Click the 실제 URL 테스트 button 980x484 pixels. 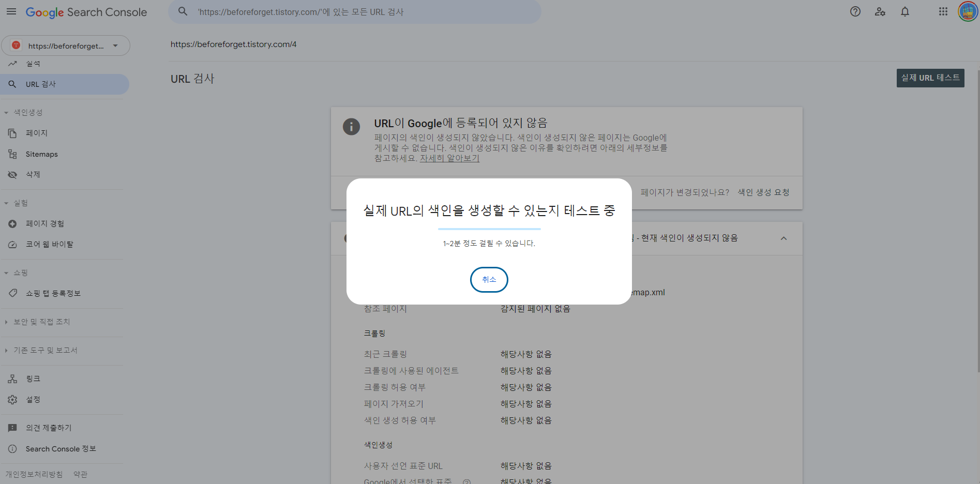tap(930, 78)
